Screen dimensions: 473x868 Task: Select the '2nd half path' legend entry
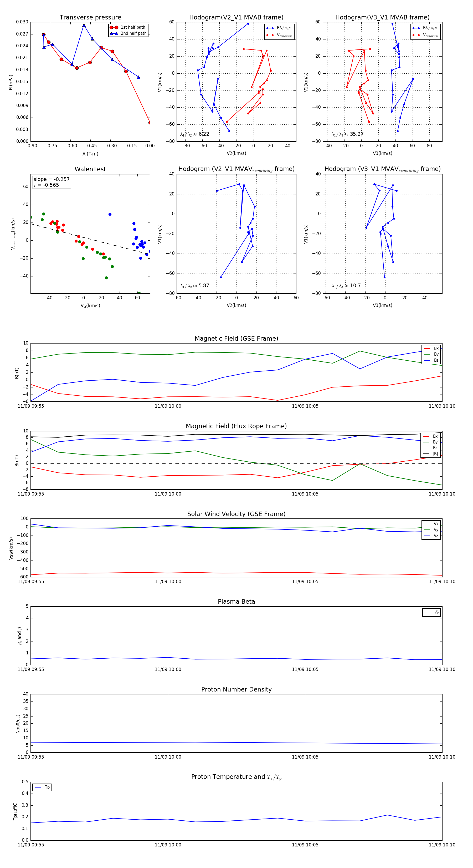(128, 33)
